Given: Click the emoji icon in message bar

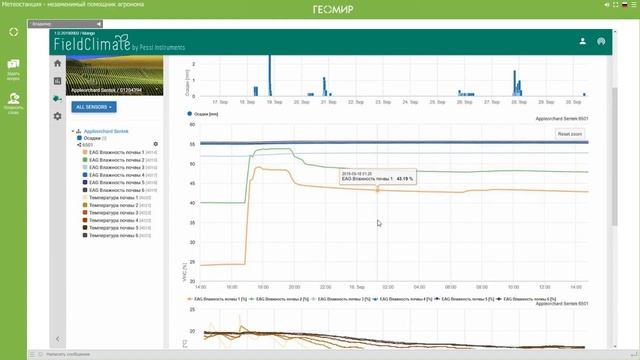Looking at the screenshot, I should point(40,354).
